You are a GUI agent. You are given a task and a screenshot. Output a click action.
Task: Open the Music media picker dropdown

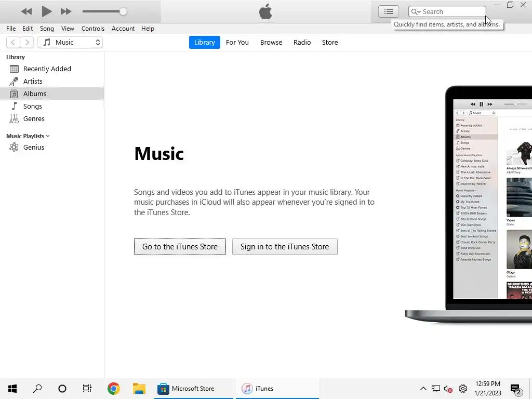click(x=70, y=43)
